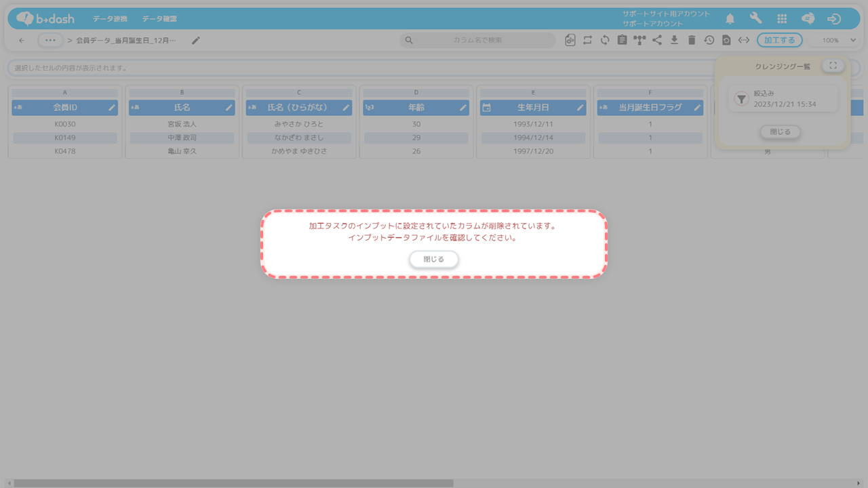Select cell 亀山 幸久
Image resolution: width=868 pixels, height=488 pixels.
point(182,151)
